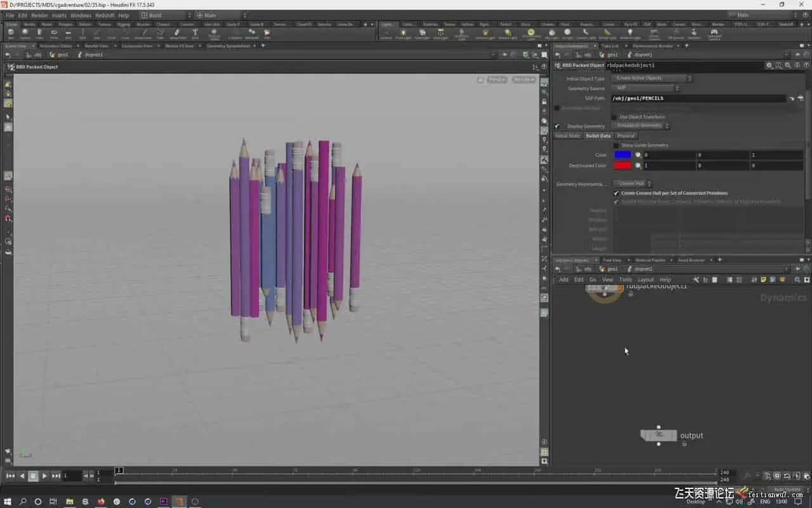812x508 pixels.
Task: Click the Color red channel value field
Action: (669, 155)
